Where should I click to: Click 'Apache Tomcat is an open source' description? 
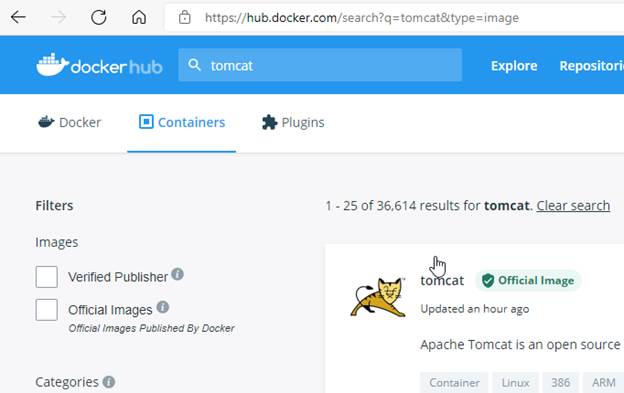[x=520, y=344]
